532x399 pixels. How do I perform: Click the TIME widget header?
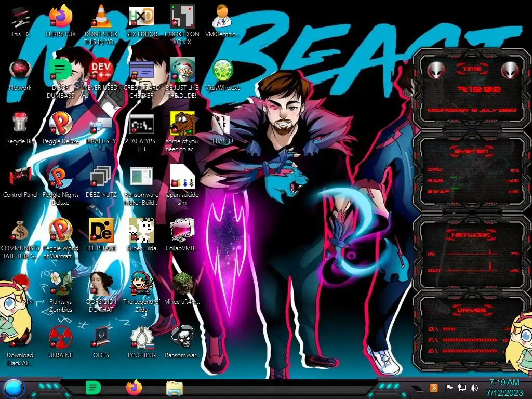pyautogui.click(x=472, y=69)
